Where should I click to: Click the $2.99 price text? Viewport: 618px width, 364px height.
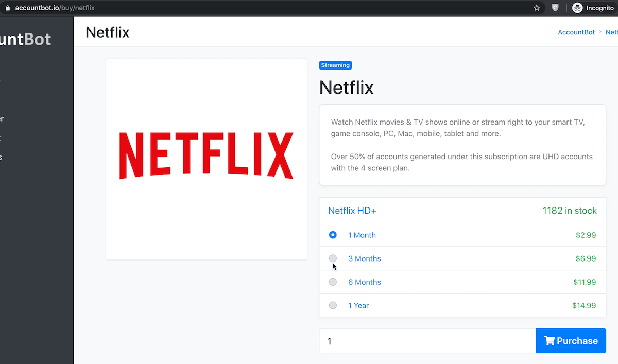[586, 235]
